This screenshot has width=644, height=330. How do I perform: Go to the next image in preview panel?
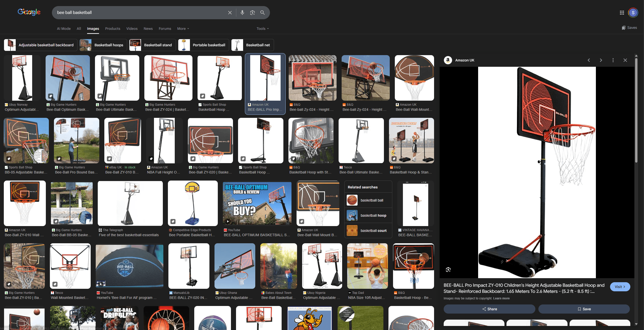click(x=601, y=60)
